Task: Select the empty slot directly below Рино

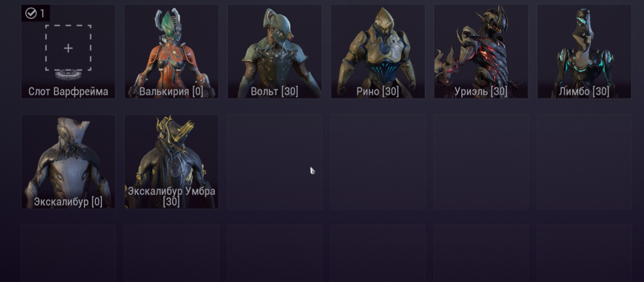Action: [378, 162]
